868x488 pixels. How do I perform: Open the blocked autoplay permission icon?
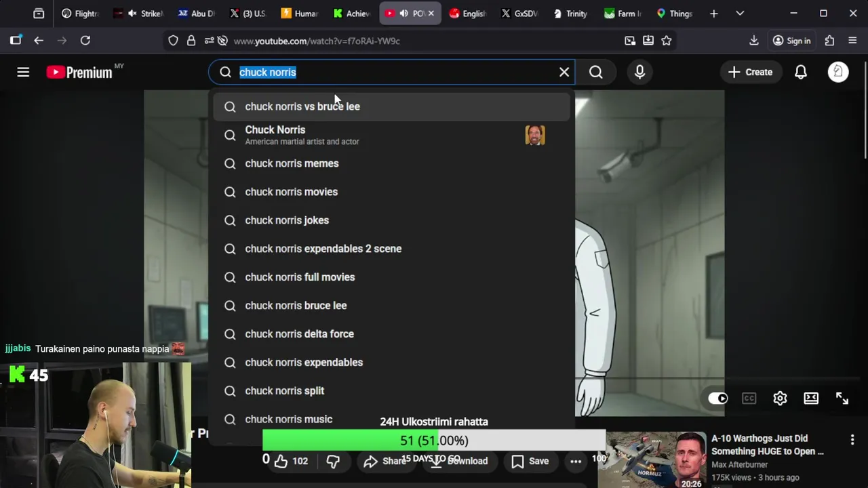(222, 41)
